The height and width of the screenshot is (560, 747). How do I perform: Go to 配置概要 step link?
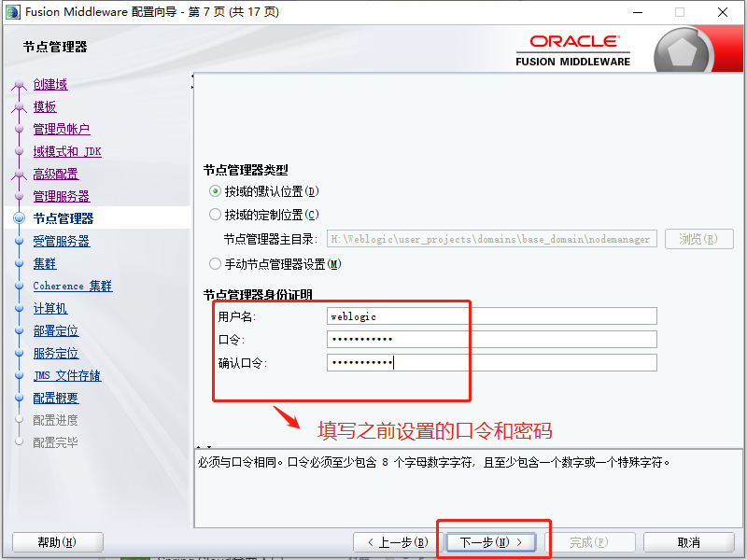tap(56, 398)
